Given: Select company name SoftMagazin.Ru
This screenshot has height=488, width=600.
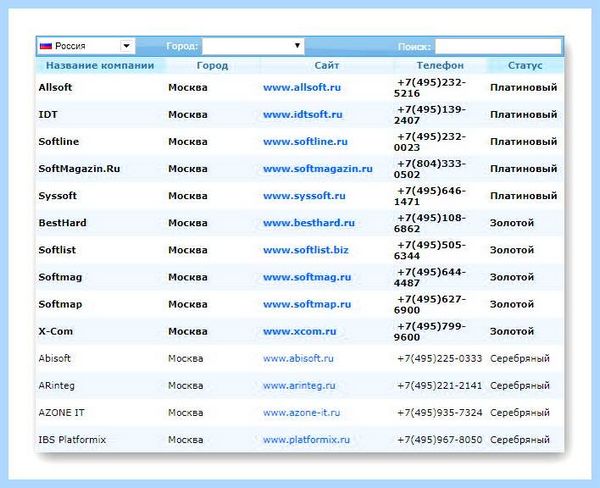Looking at the screenshot, I should [x=79, y=169].
